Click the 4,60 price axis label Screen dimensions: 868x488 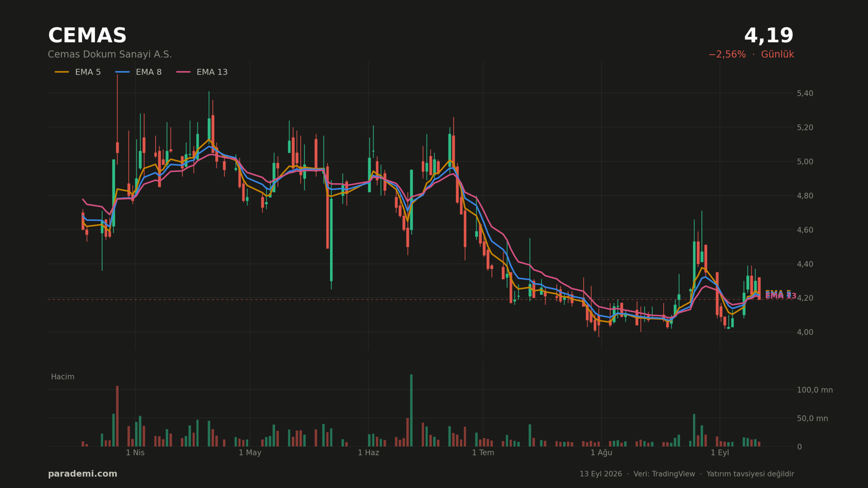point(805,230)
